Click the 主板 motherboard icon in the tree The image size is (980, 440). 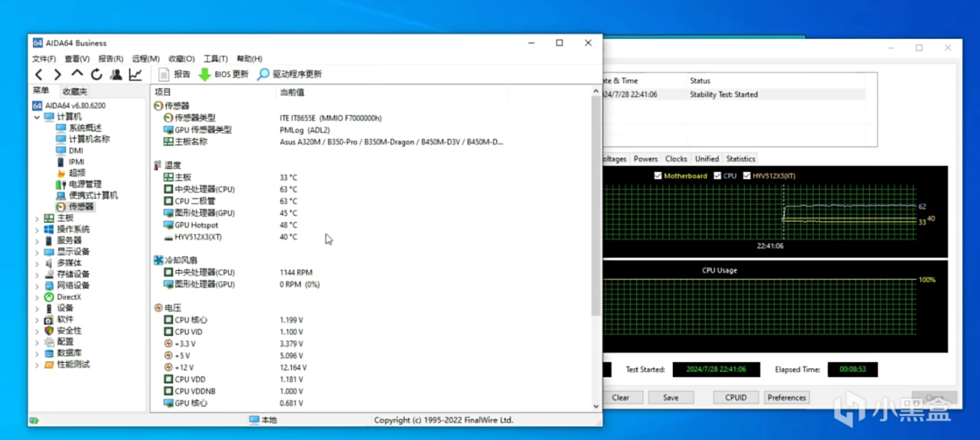pyautogui.click(x=49, y=218)
